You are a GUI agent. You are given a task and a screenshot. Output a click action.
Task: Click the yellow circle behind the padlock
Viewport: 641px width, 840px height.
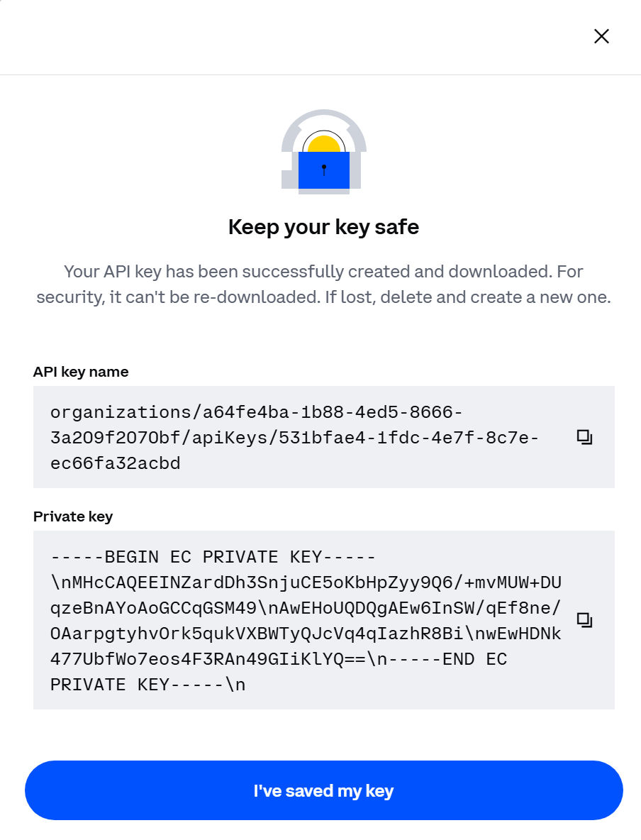[x=325, y=143]
